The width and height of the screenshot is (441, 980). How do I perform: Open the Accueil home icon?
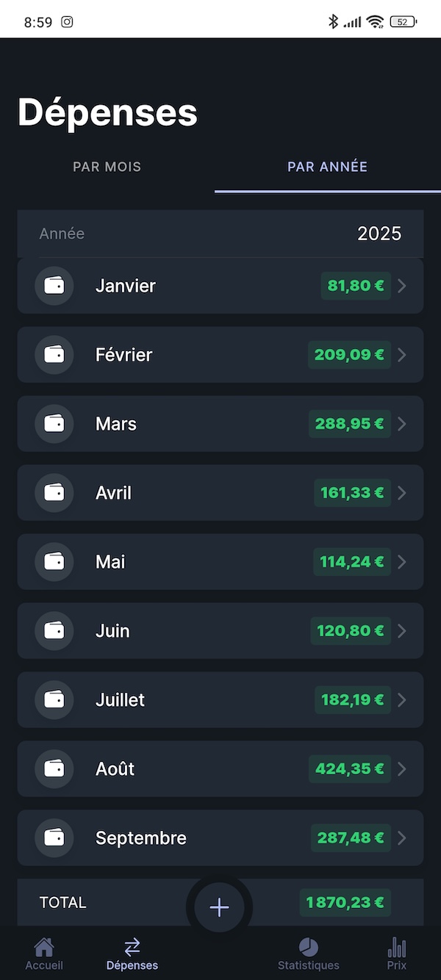[x=44, y=947]
